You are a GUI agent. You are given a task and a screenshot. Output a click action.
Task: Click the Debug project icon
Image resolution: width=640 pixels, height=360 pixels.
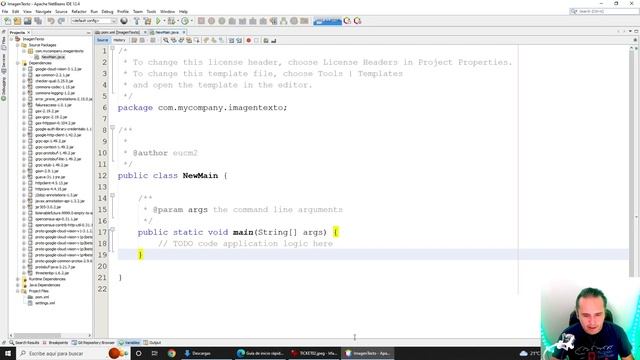(x=171, y=21)
